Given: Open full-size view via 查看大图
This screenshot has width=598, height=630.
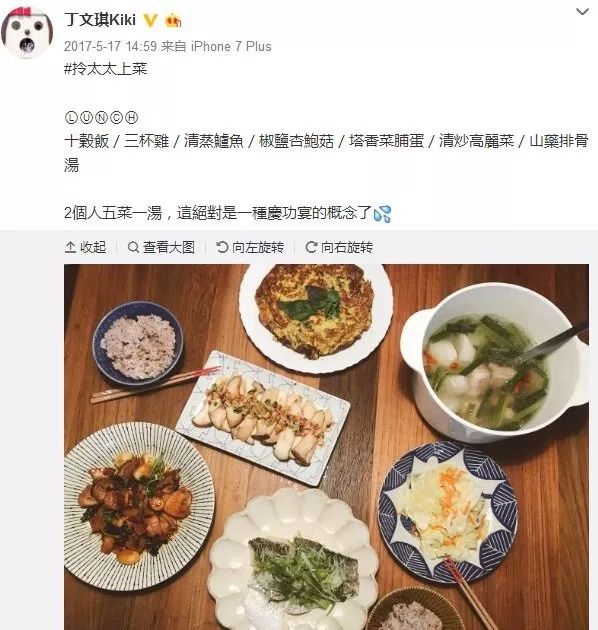Looking at the screenshot, I should point(161,247).
